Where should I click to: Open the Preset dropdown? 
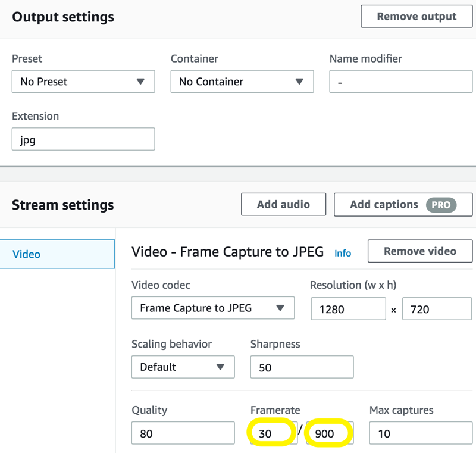[83, 82]
